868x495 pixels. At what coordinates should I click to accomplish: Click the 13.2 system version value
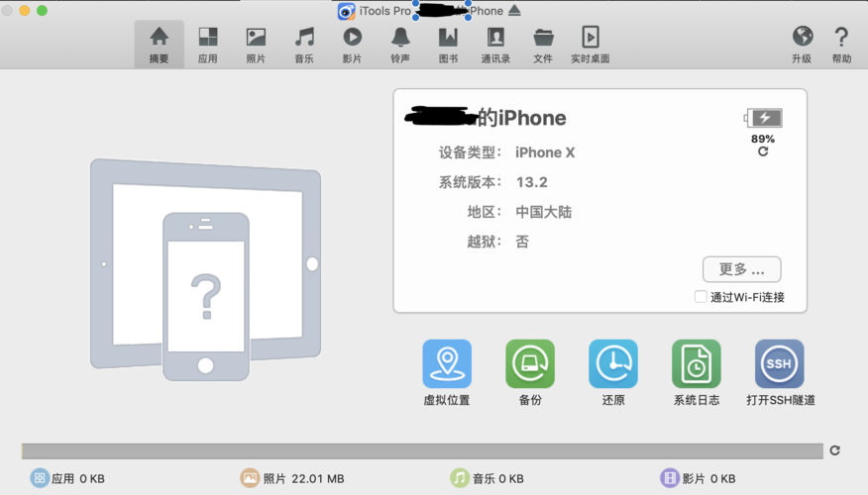(531, 182)
